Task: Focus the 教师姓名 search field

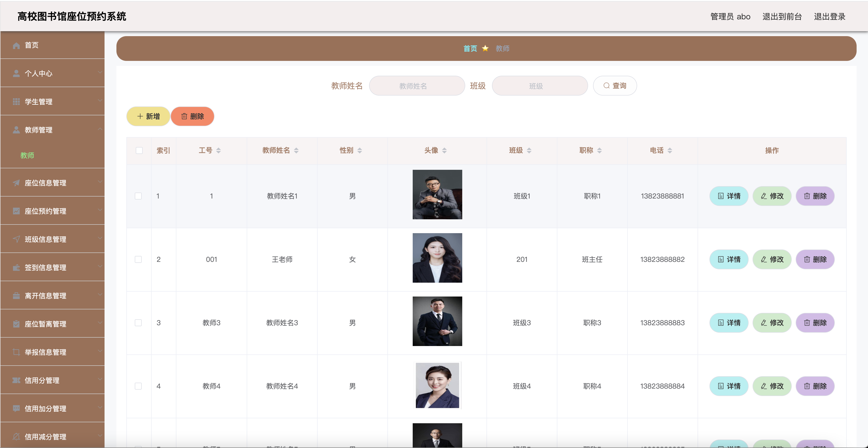Action: [417, 85]
